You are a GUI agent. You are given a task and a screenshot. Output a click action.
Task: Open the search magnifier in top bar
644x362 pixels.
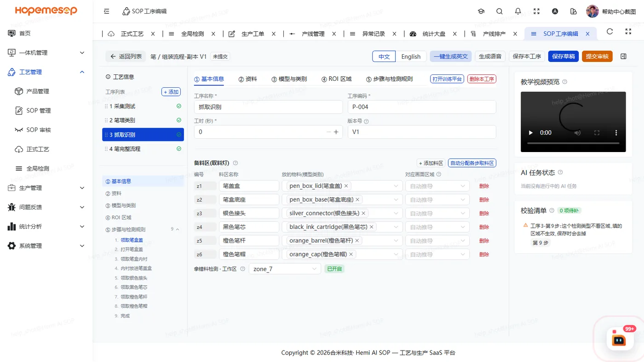pyautogui.click(x=500, y=11)
